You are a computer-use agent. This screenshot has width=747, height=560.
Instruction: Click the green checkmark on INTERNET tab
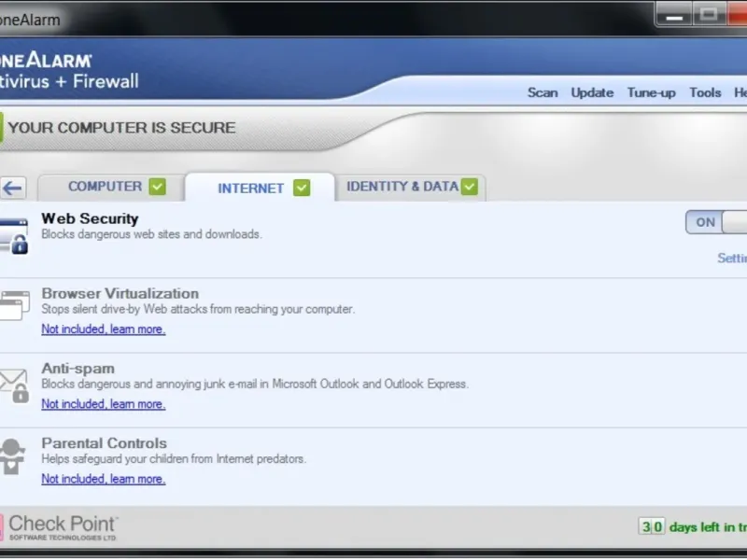(302, 189)
